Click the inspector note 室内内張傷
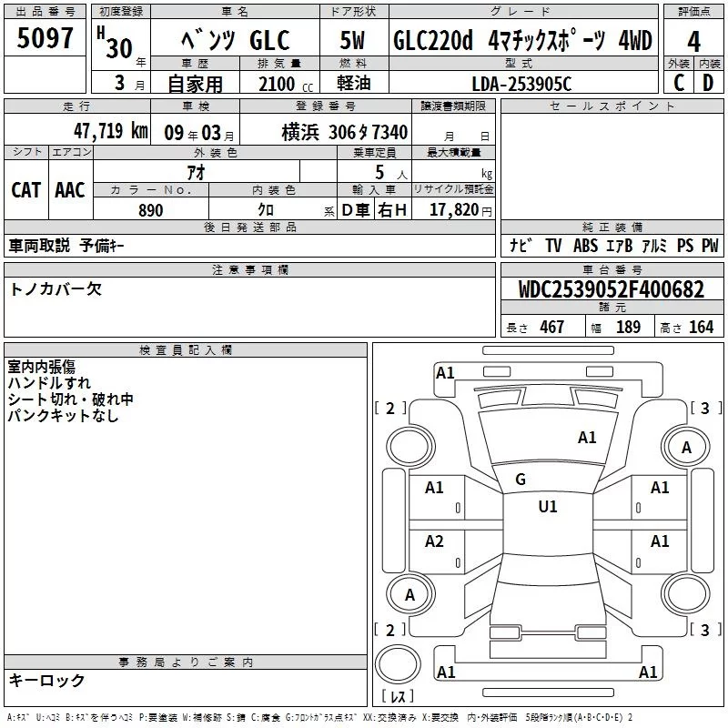This screenshot has height=728, width=728. (x=41, y=367)
